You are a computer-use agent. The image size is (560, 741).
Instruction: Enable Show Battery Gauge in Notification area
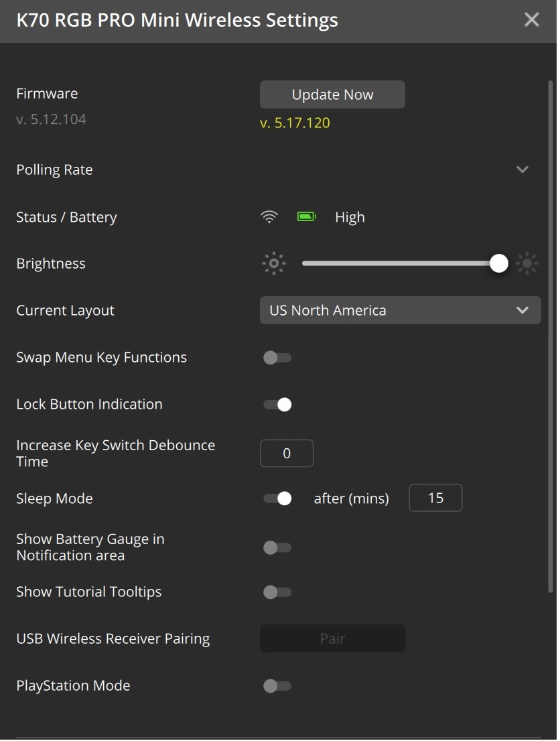pyautogui.click(x=277, y=548)
